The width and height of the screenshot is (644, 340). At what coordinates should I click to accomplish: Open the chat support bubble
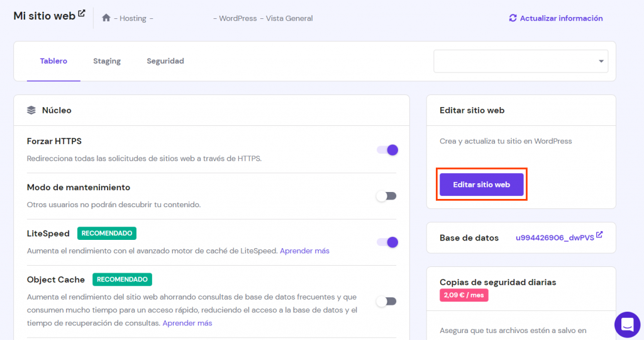pos(626,324)
